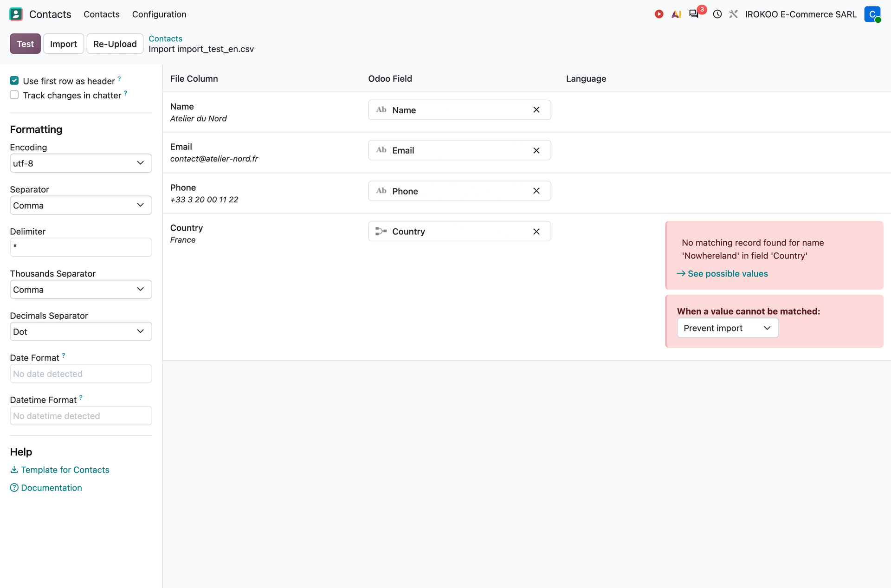Screen dimensions: 891x588
Task: Clear the Phone field mapping with X
Action: [536, 191]
